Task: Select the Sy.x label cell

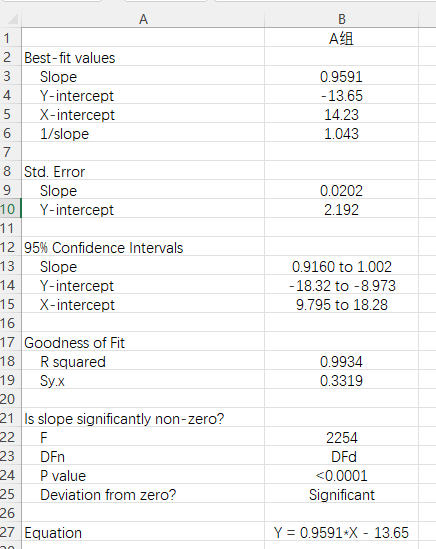Action: tap(143, 380)
